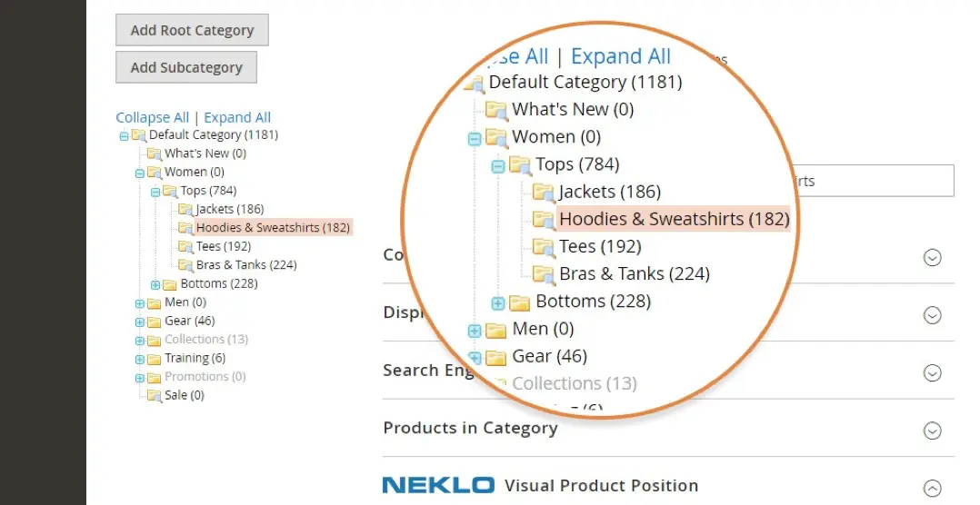Click the Sale folder icon
This screenshot has width=980, height=505.
155,396
